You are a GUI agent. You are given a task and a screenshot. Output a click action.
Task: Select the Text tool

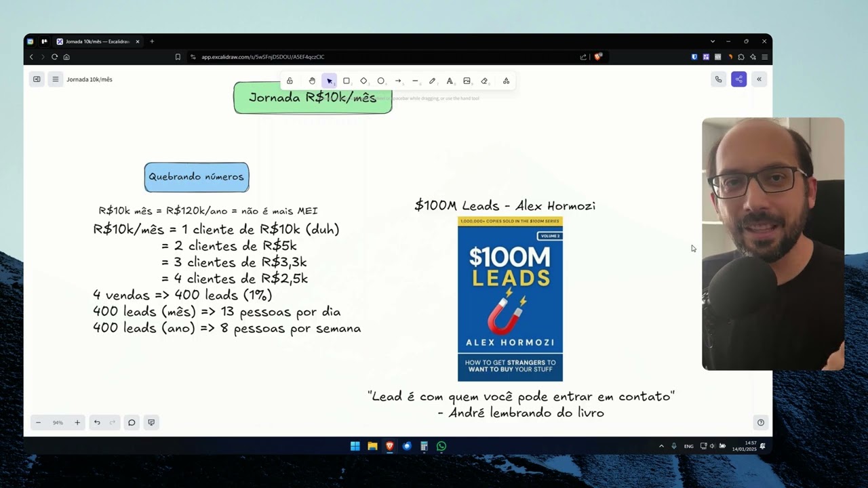(450, 81)
